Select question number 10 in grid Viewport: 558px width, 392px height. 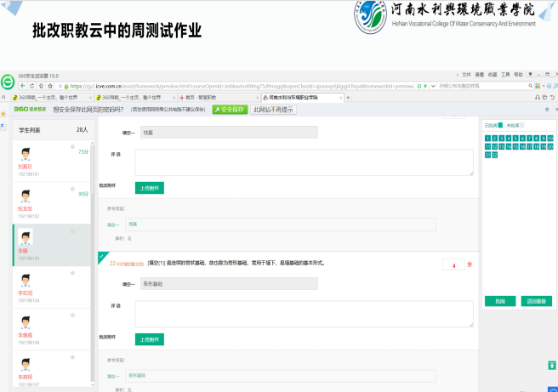coord(550,138)
